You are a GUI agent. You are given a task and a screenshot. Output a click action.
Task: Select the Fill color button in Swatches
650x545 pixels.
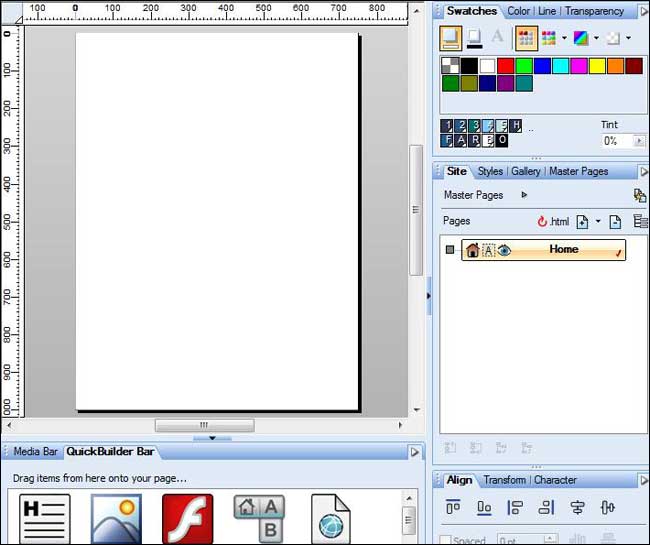pyautogui.click(x=450, y=37)
